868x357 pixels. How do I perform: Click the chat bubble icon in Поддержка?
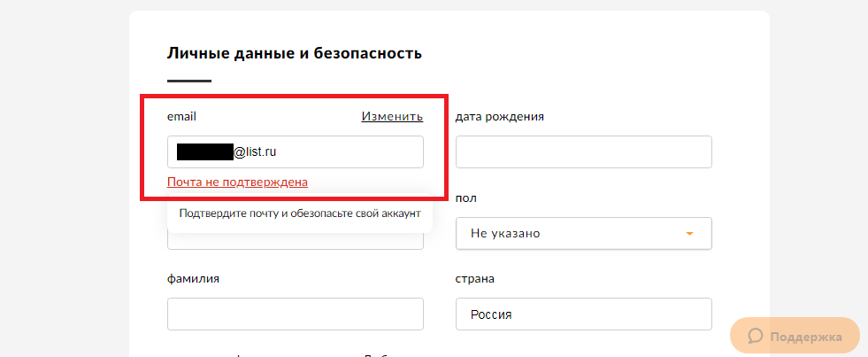click(x=756, y=336)
